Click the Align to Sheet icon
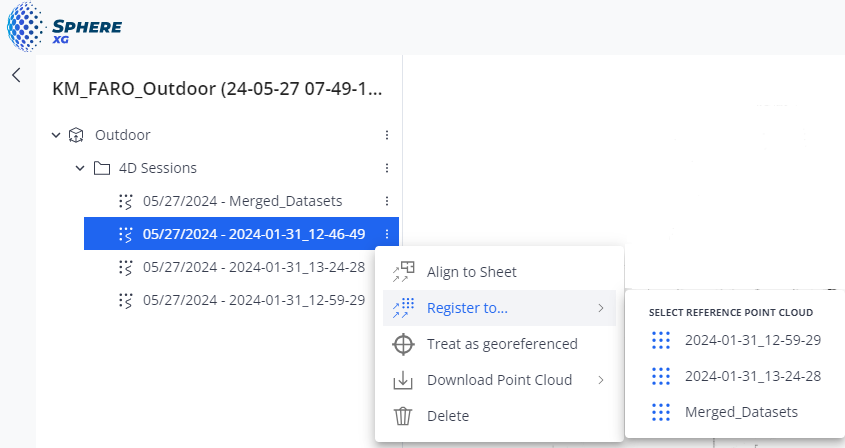Image resolution: width=845 pixels, height=448 pixels. pos(403,272)
